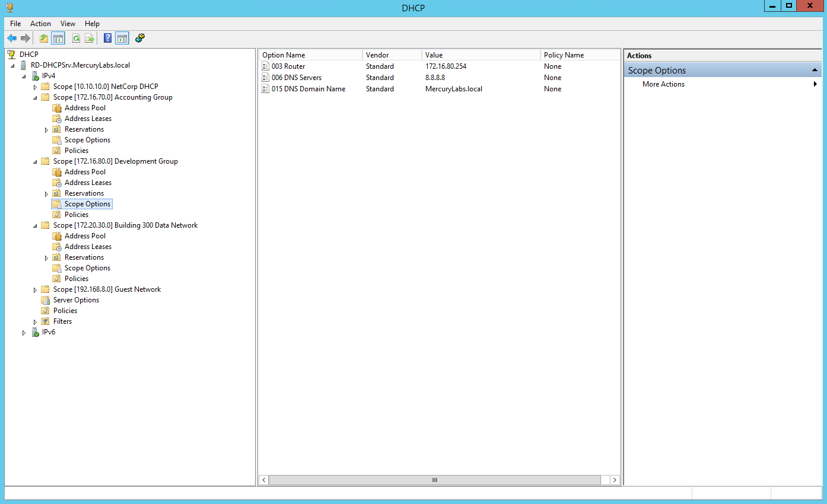827x504 pixels.
Task: Click the scroll left arrow in list pane
Action: pyautogui.click(x=264, y=480)
